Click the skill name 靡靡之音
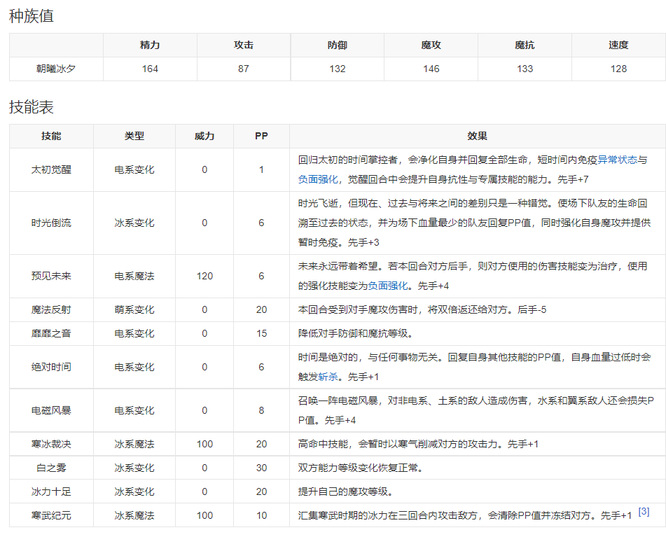The image size is (666, 537). [x=51, y=334]
